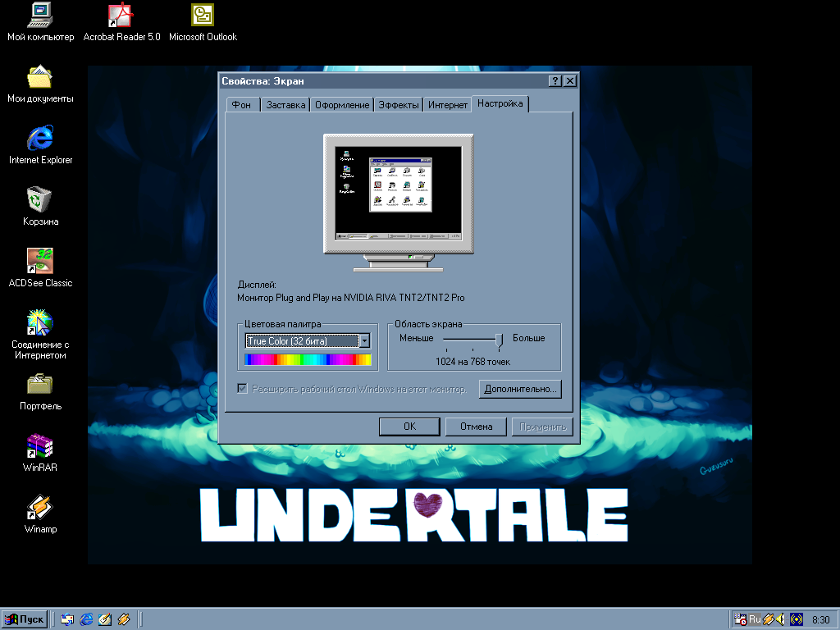
Task: Click the monitor preview image
Action: click(398, 203)
